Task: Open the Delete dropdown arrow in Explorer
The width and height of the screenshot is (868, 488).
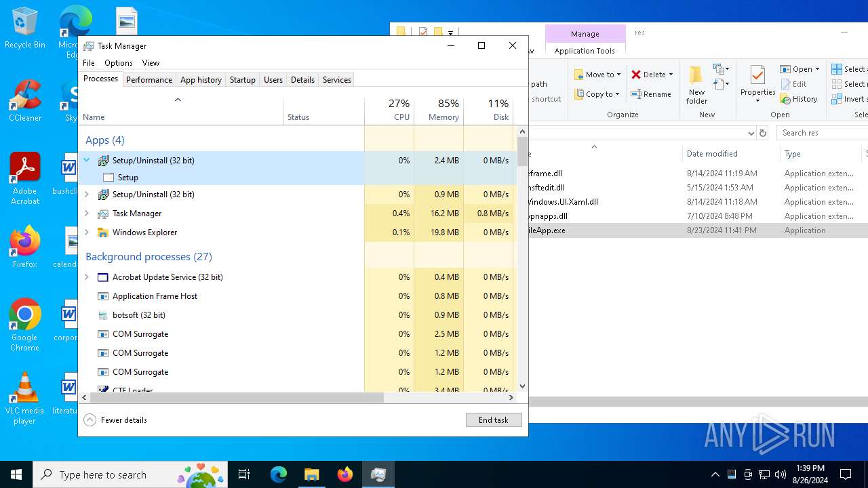Action: 671,75
